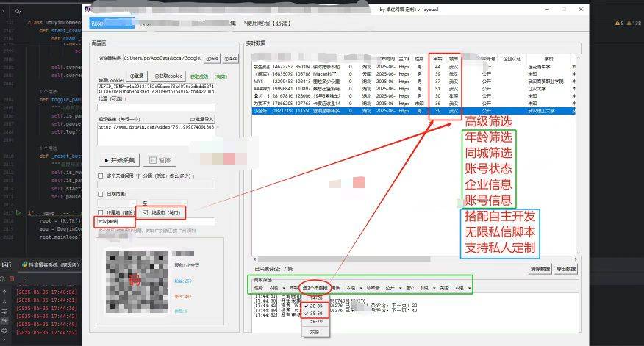This screenshot has height=346, width=644.
Task: Click the 城市 column header
Action: coord(453,59)
